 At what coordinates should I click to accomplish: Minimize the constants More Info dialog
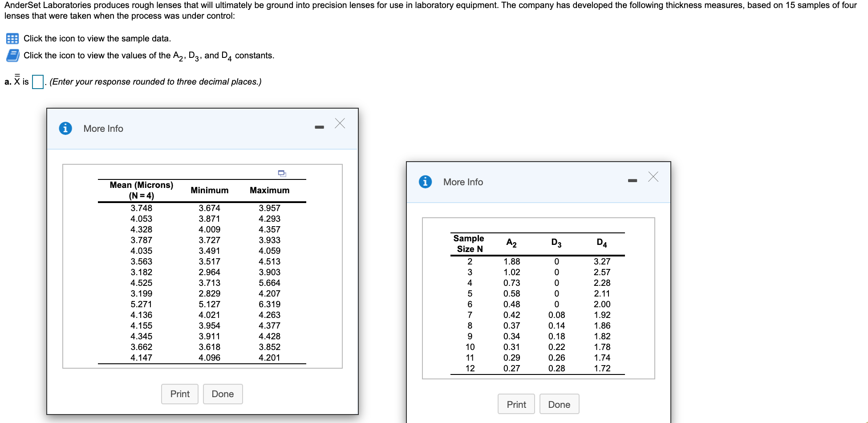click(633, 181)
